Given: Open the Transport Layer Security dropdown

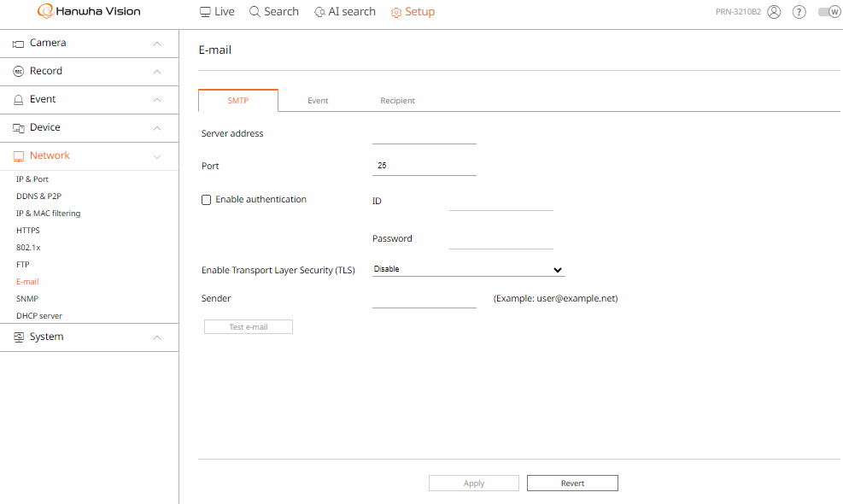Looking at the screenshot, I should click(468, 268).
